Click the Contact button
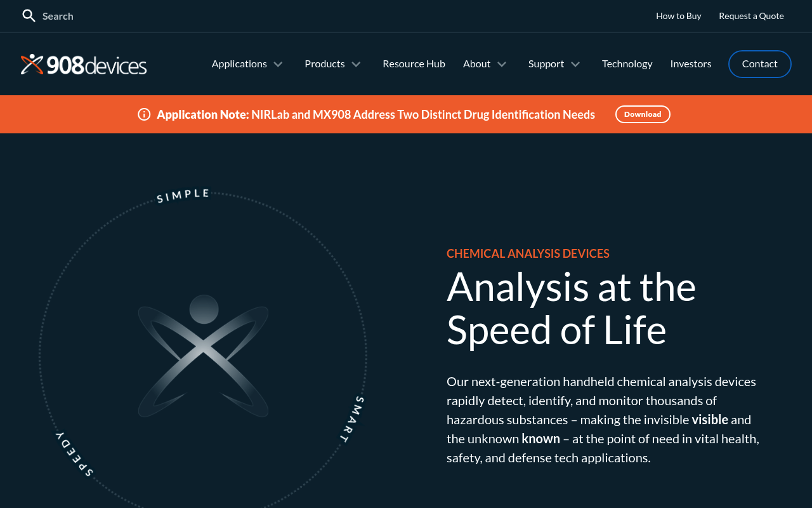 pyautogui.click(x=760, y=64)
